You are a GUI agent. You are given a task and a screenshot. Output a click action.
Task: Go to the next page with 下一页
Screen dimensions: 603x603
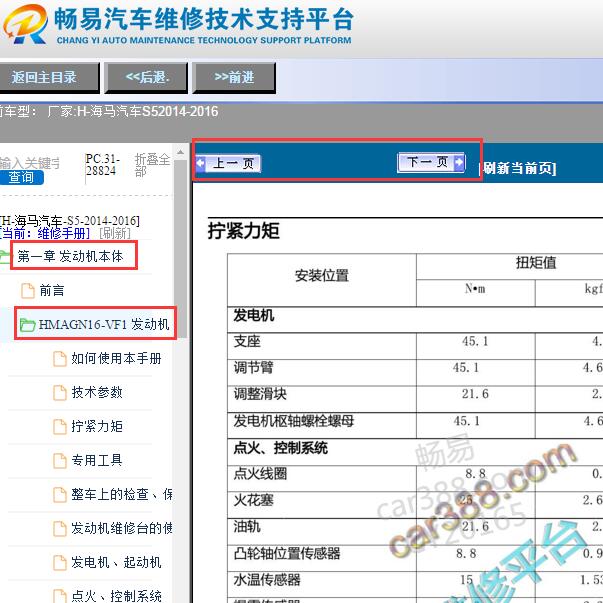pyautogui.click(x=431, y=162)
